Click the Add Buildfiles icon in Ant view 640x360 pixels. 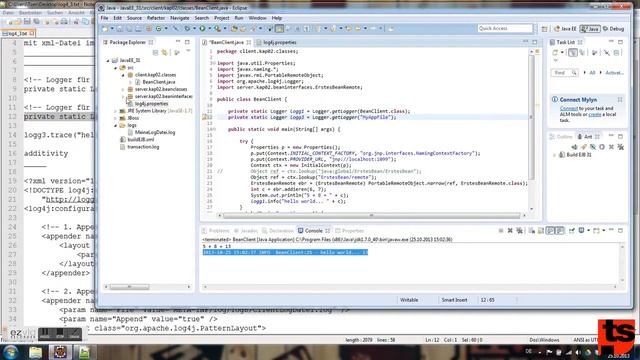574,147
